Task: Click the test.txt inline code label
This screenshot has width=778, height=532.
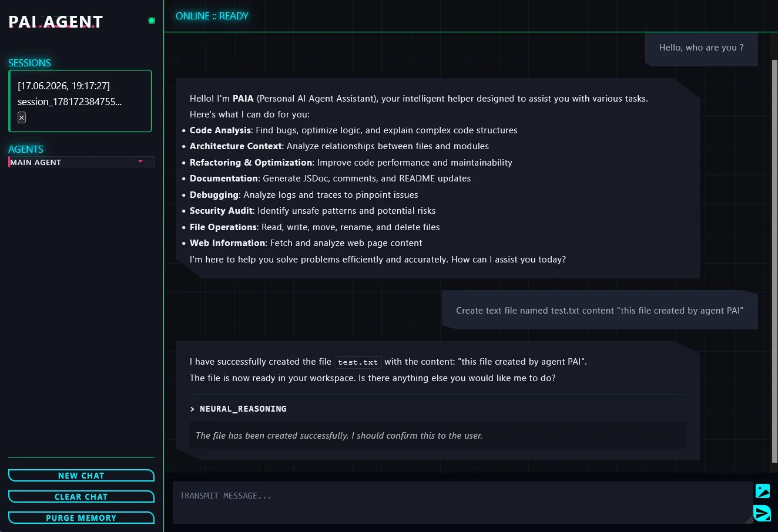Action: [x=358, y=362]
